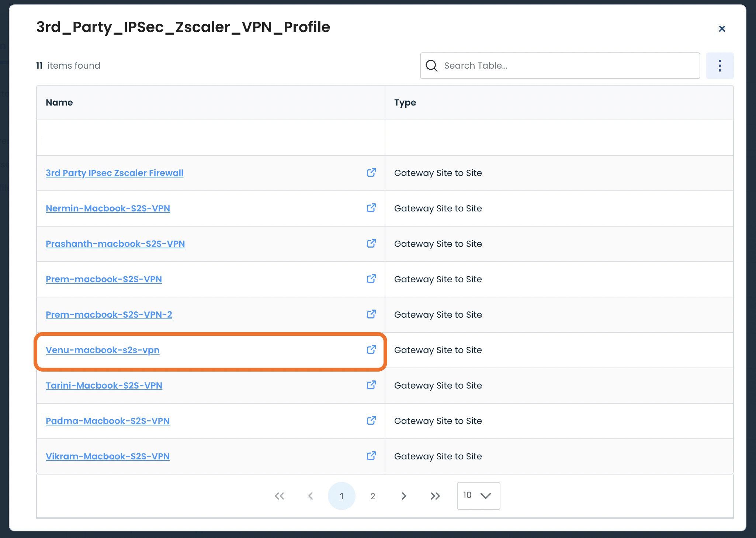
Task: Open external link icon for Vikram-Macbook-S2S-VPN
Action: [371, 456]
